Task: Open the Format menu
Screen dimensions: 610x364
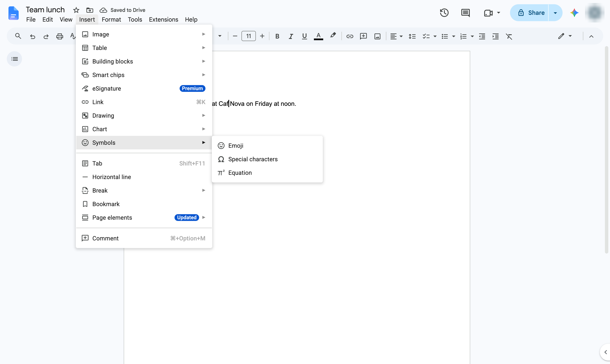Action: point(111,19)
